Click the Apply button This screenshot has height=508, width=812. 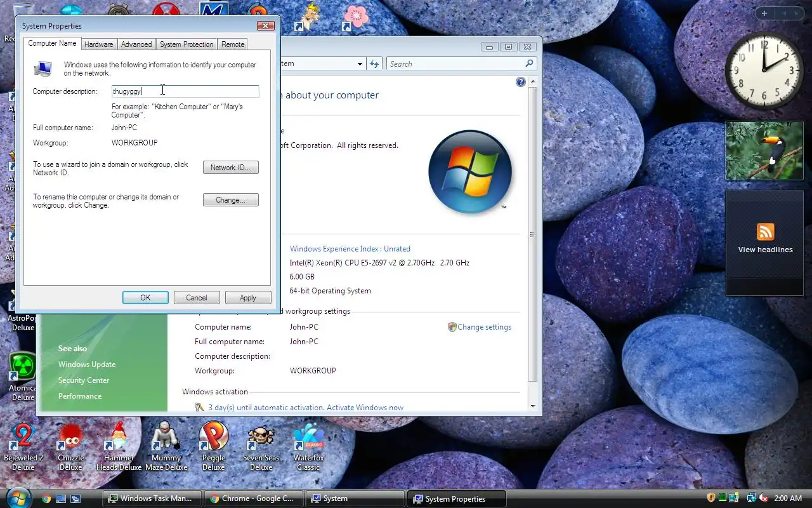click(x=248, y=298)
